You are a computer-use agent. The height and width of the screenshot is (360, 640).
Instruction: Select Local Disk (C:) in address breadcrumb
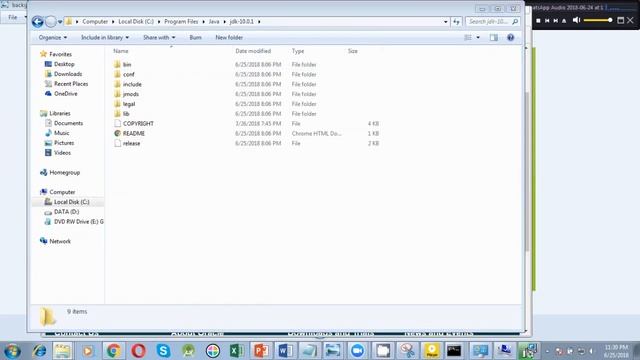pyautogui.click(x=136, y=22)
